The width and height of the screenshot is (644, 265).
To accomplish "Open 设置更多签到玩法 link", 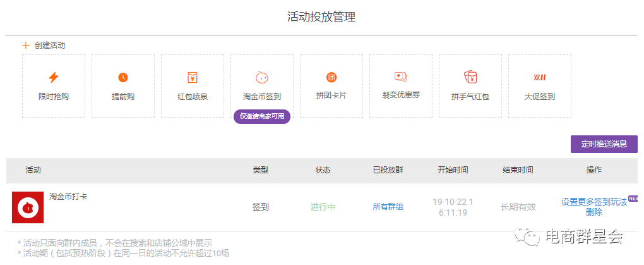I will (594, 202).
